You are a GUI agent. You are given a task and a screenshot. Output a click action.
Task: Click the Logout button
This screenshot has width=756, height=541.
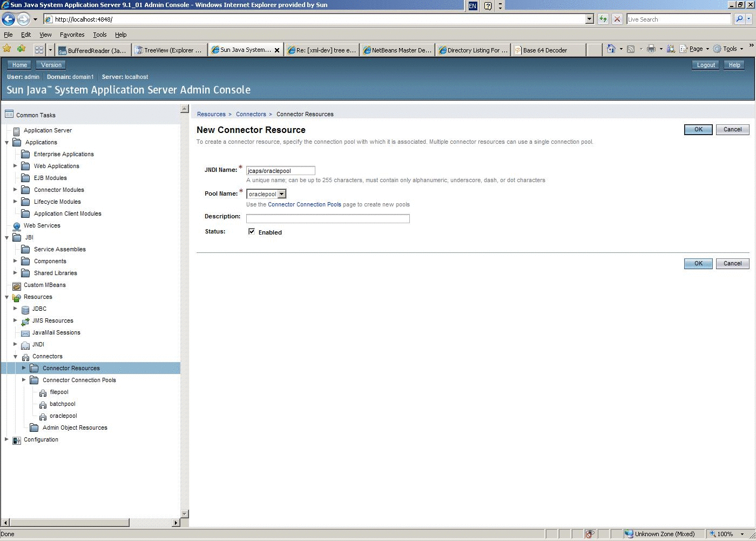pyautogui.click(x=706, y=65)
